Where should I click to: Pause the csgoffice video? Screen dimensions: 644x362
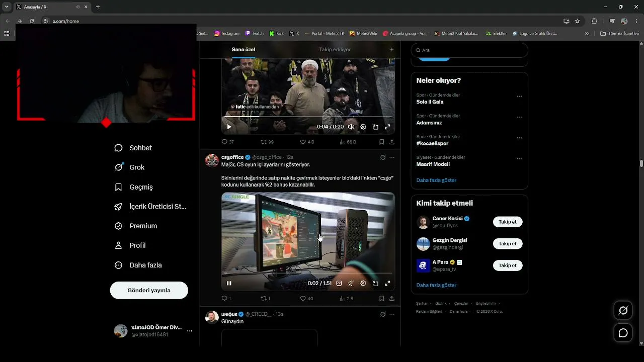tap(229, 283)
